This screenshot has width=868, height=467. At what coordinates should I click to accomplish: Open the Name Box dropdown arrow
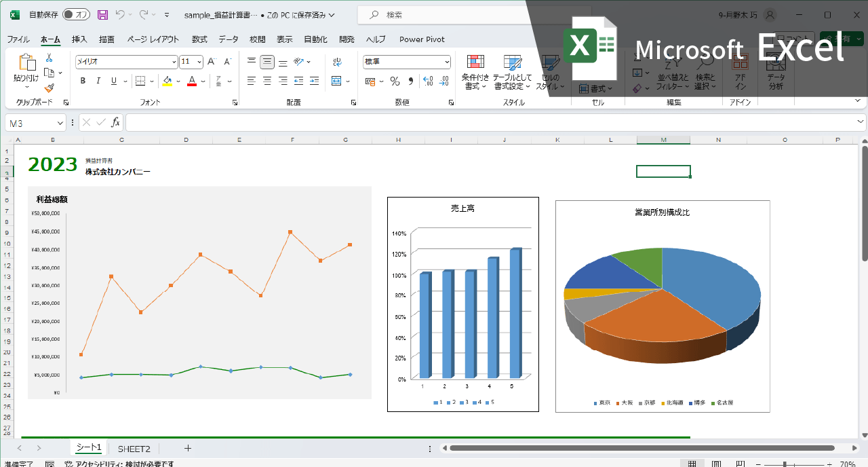click(60, 123)
